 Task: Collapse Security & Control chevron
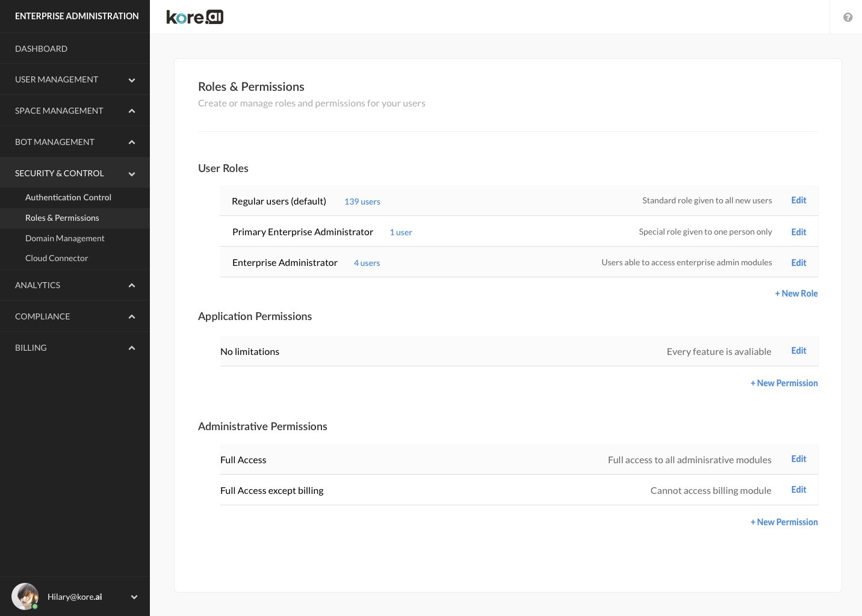(132, 174)
